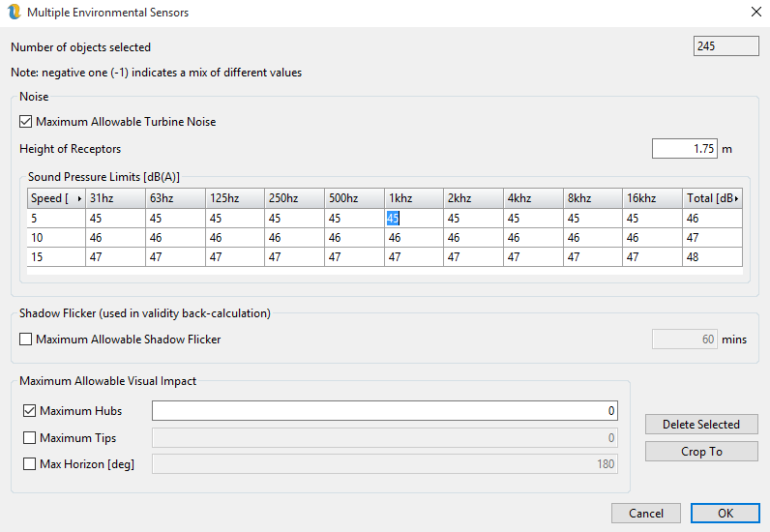Enable Maximum Allowable Shadow Flicker checkbox
Image resolution: width=770 pixels, height=532 pixels.
point(26,340)
